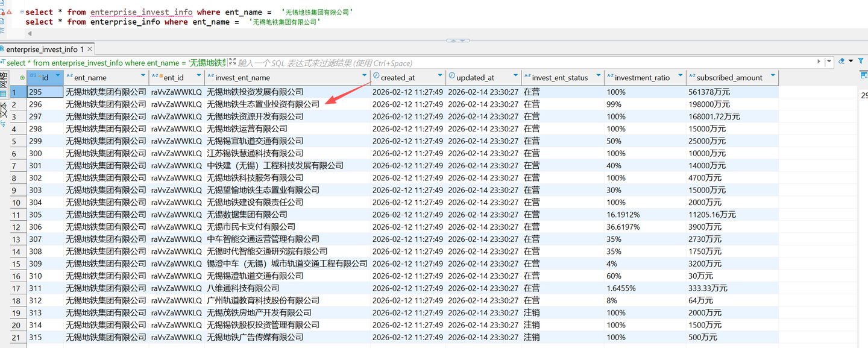Click cell 无锡数据集团有限公司
Image resolution: width=868 pixels, height=348 pixels.
click(288, 215)
